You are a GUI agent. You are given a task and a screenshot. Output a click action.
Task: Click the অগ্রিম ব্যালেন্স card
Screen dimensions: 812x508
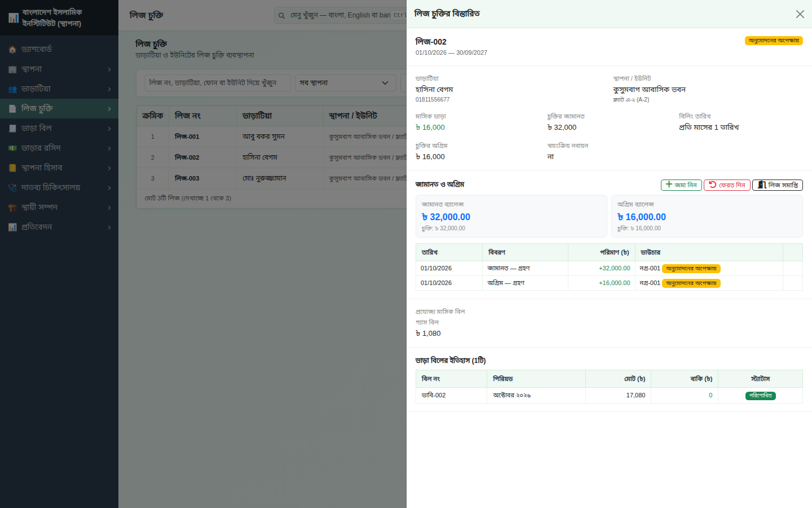707,216
